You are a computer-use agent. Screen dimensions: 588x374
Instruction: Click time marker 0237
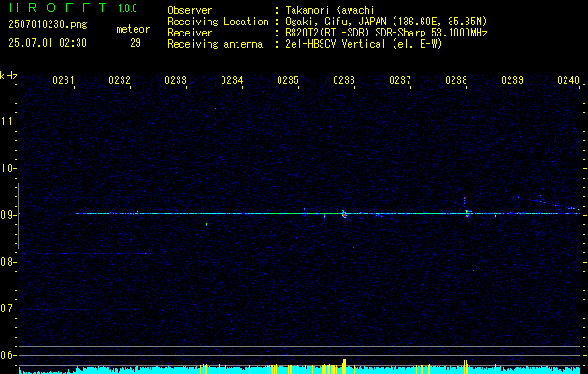(400, 80)
